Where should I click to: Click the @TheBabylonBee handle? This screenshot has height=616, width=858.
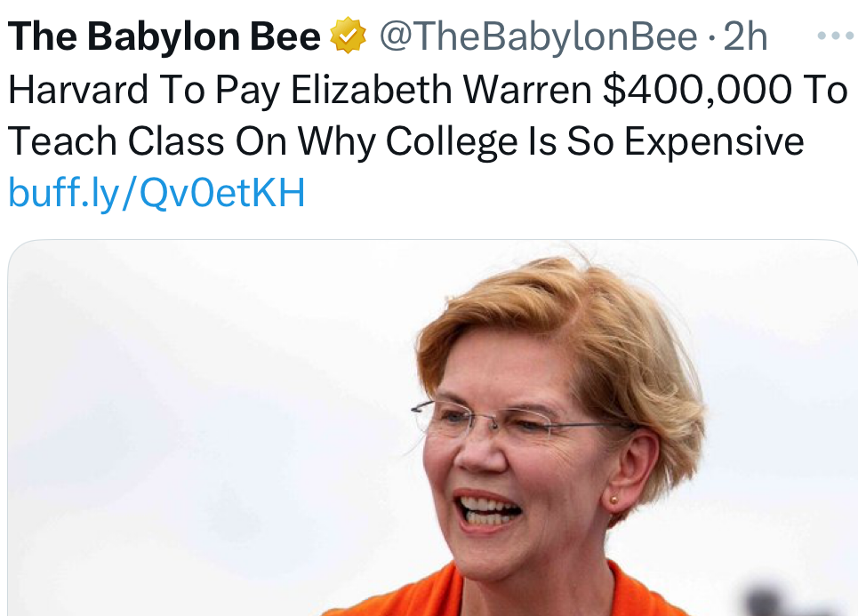(x=538, y=37)
